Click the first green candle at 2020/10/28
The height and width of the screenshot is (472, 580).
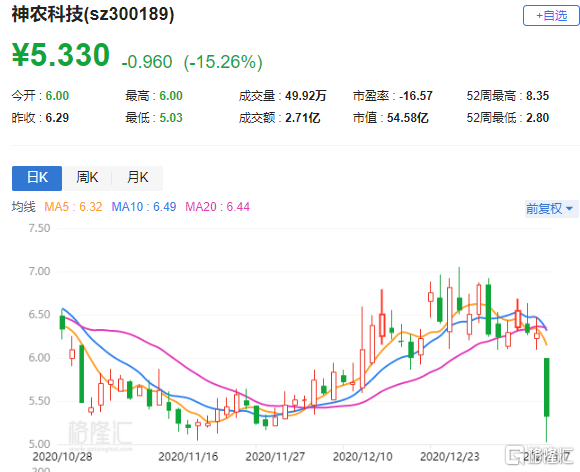click(x=62, y=323)
